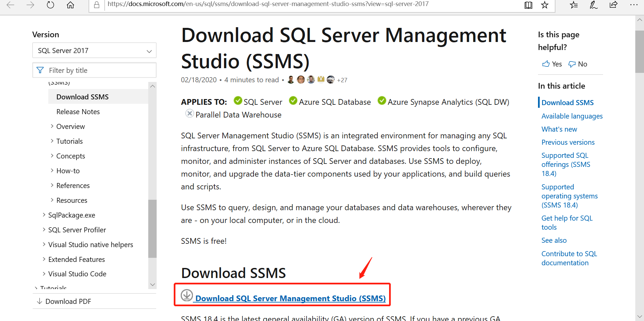Click the sidebar tree scrollbar thumb
Screen dimensions: 644x321
pyautogui.click(x=153, y=229)
